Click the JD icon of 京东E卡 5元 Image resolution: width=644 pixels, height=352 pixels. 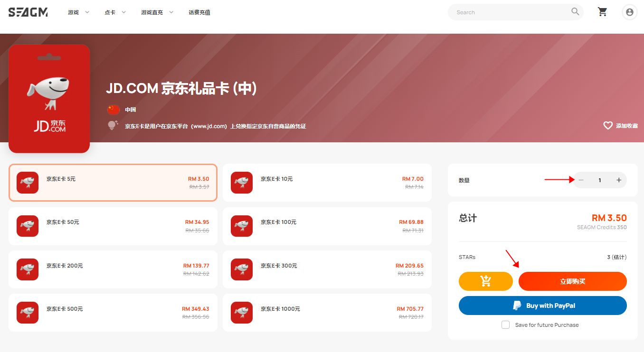28,183
